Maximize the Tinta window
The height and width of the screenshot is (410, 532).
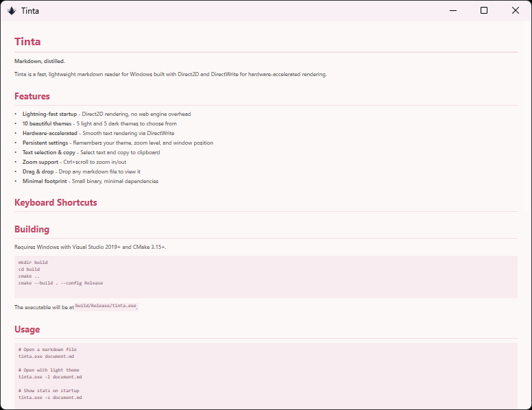[x=484, y=10]
